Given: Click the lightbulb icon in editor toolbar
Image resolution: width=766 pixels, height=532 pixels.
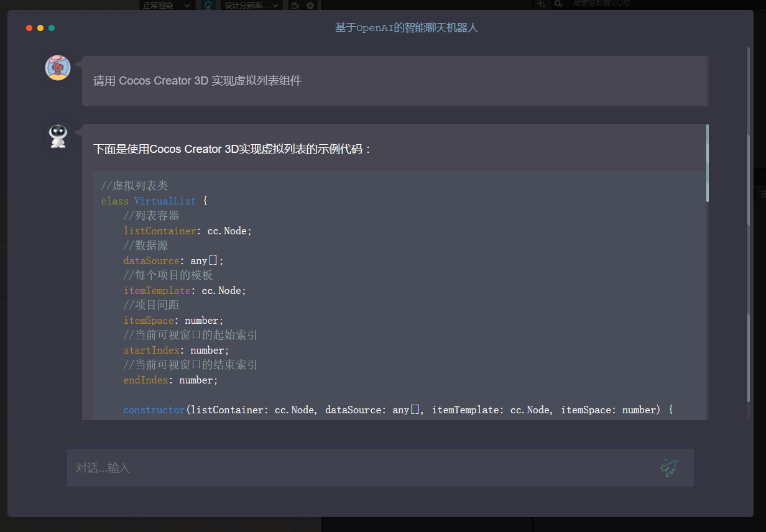Looking at the screenshot, I should pos(208,5).
